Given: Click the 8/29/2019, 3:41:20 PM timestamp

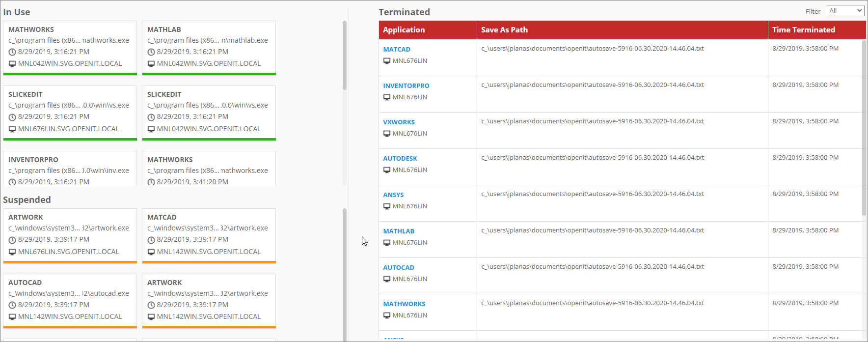Looking at the screenshot, I should pos(192,182).
